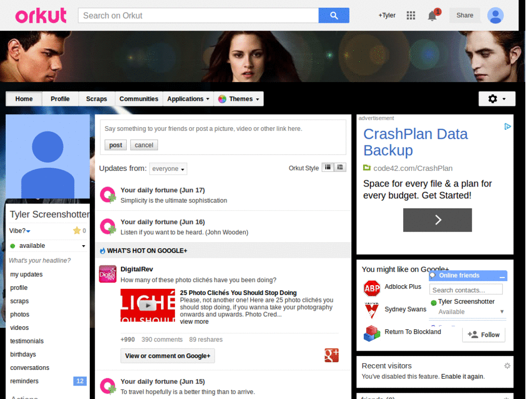Click the DigitalRev avatar icon
This screenshot has height=399, width=532.
pos(108,274)
